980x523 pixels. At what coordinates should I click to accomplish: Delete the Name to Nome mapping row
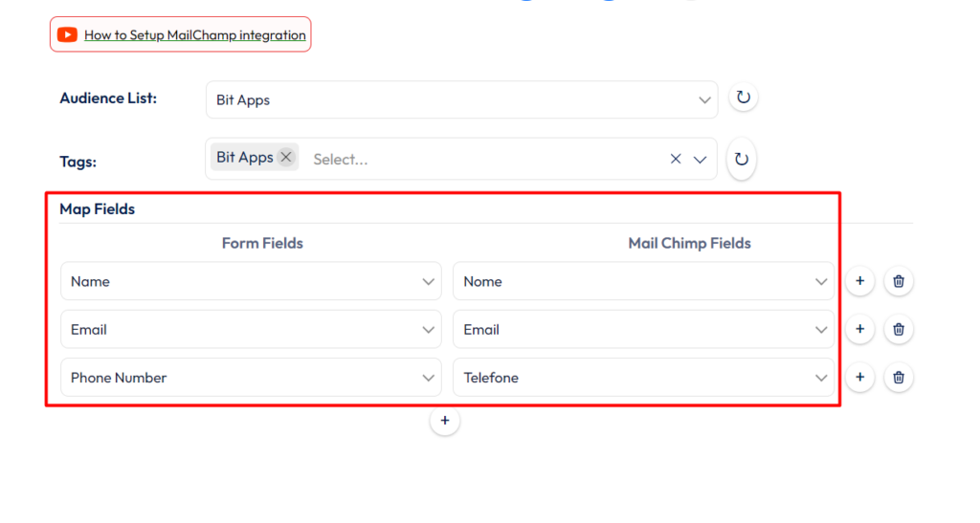tap(899, 281)
